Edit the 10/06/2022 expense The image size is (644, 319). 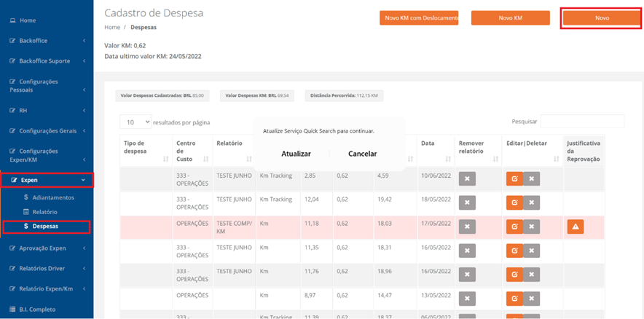(x=514, y=179)
